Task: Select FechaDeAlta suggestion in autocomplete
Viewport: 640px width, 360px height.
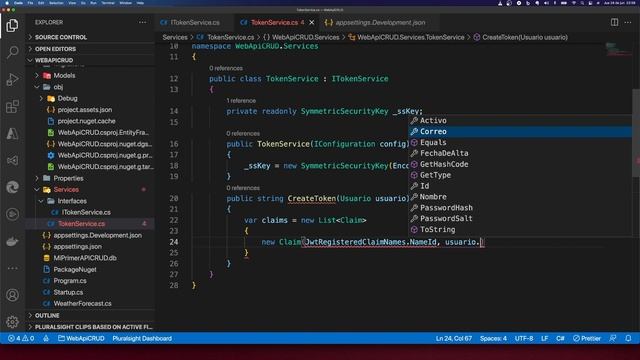Action: [x=520, y=153]
